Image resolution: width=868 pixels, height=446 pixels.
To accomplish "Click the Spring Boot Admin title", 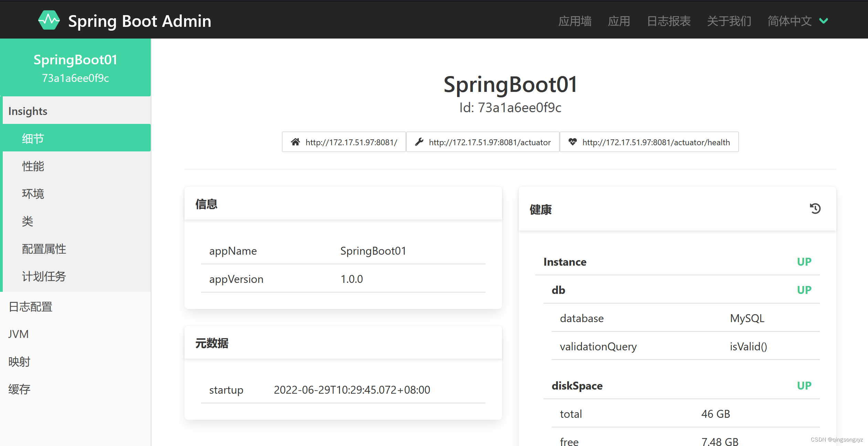I will [x=140, y=21].
